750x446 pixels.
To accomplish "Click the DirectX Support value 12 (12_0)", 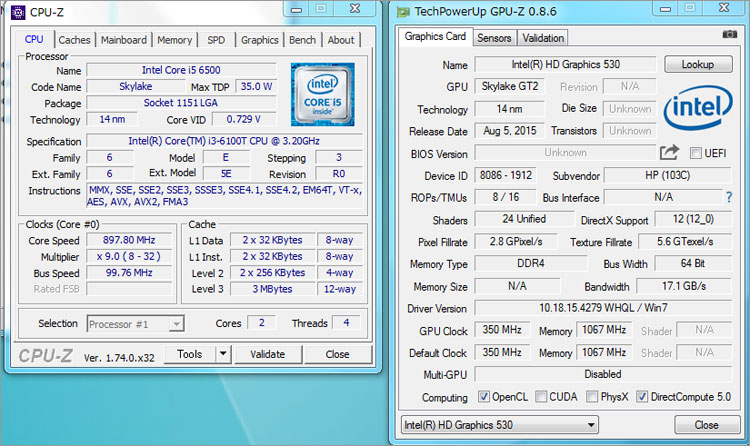I will (x=694, y=219).
